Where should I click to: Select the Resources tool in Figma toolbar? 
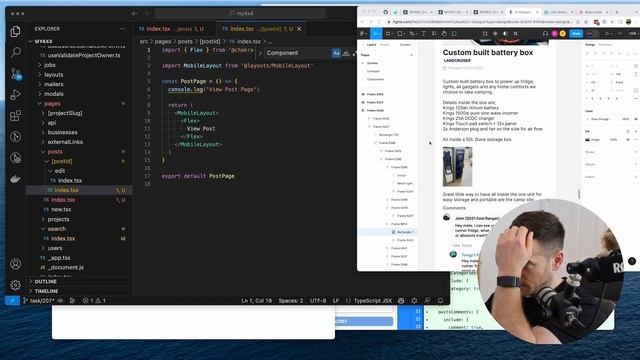tap(434, 33)
